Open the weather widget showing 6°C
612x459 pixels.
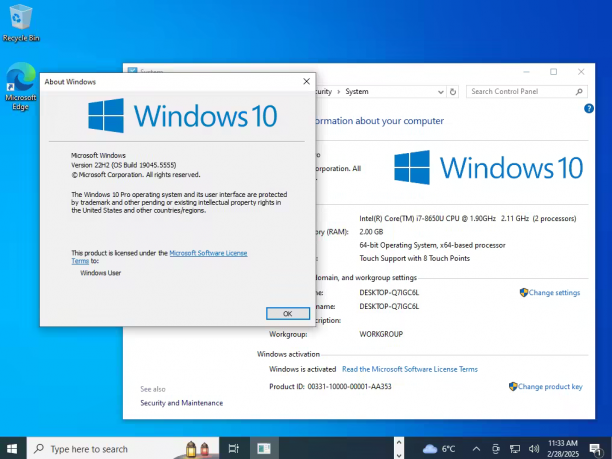[439, 449]
